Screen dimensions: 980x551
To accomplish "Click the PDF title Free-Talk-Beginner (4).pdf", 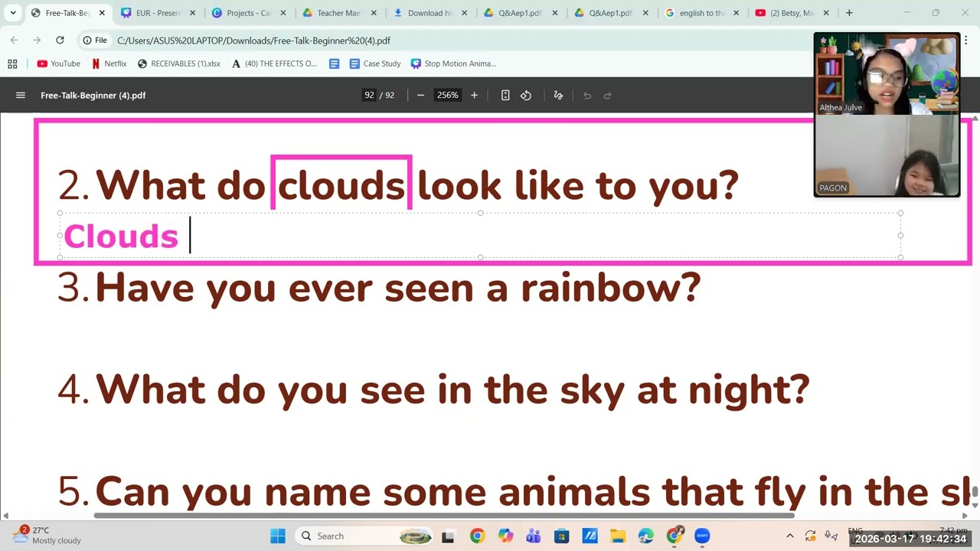I will tap(93, 95).
